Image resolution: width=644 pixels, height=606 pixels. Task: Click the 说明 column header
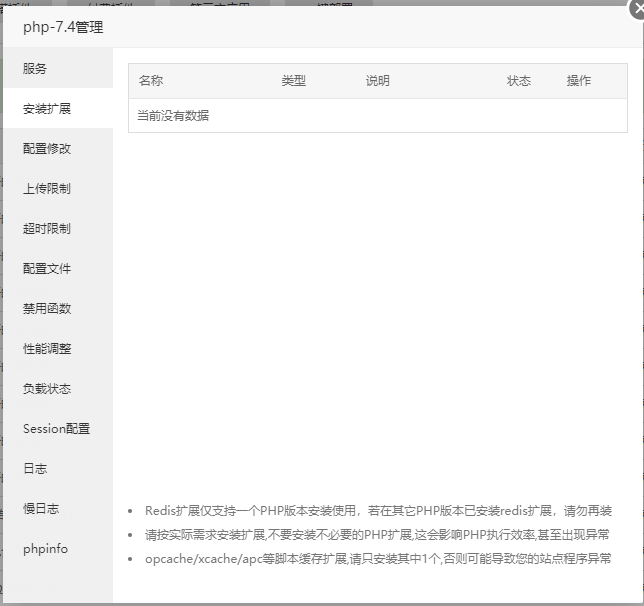pos(378,81)
